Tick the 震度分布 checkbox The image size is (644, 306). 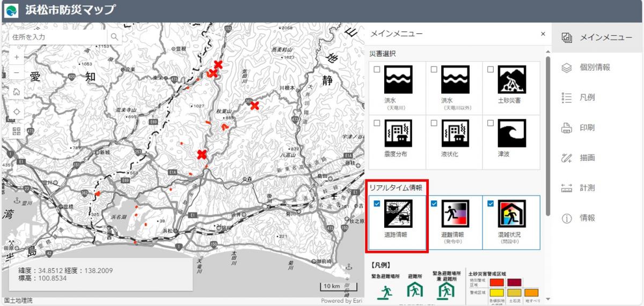(377, 123)
